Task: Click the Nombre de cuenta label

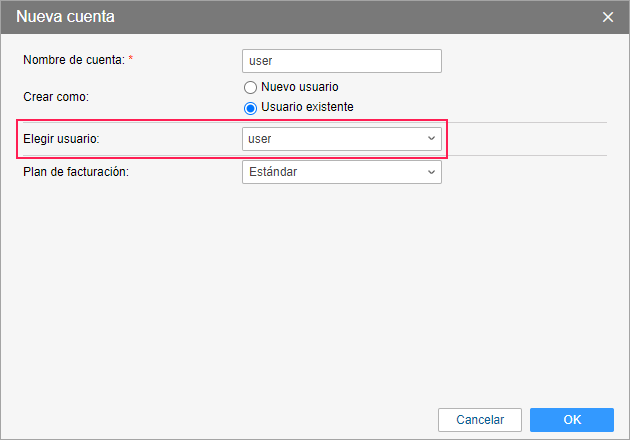Action: [x=73, y=60]
